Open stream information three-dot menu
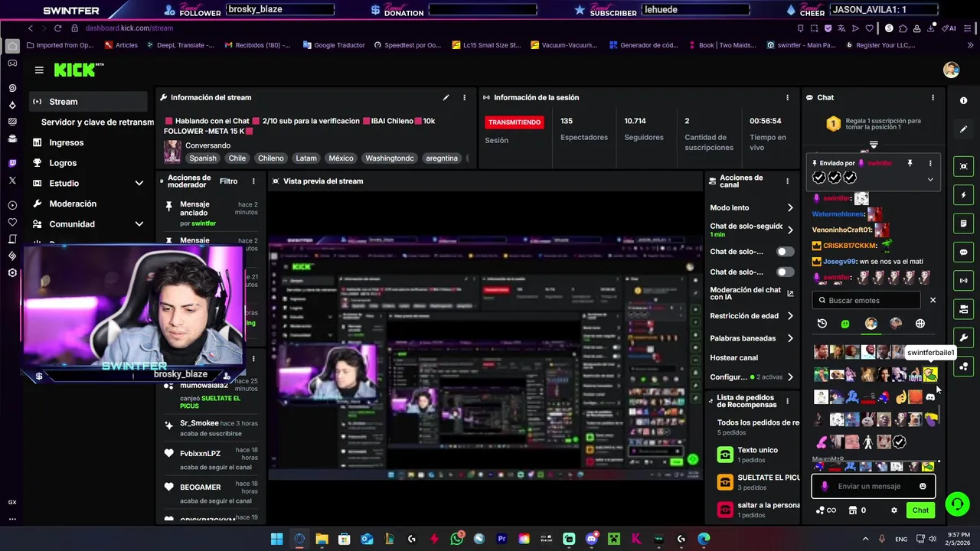The image size is (980, 551). pos(464,97)
